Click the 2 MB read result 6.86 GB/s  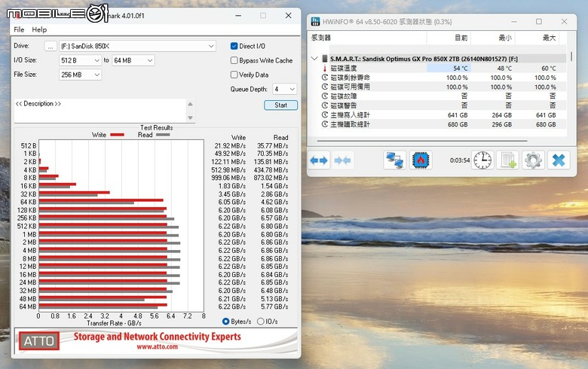tap(274, 242)
